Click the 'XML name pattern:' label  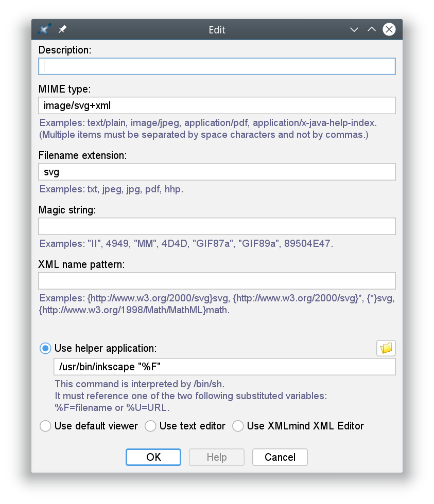point(81,264)
